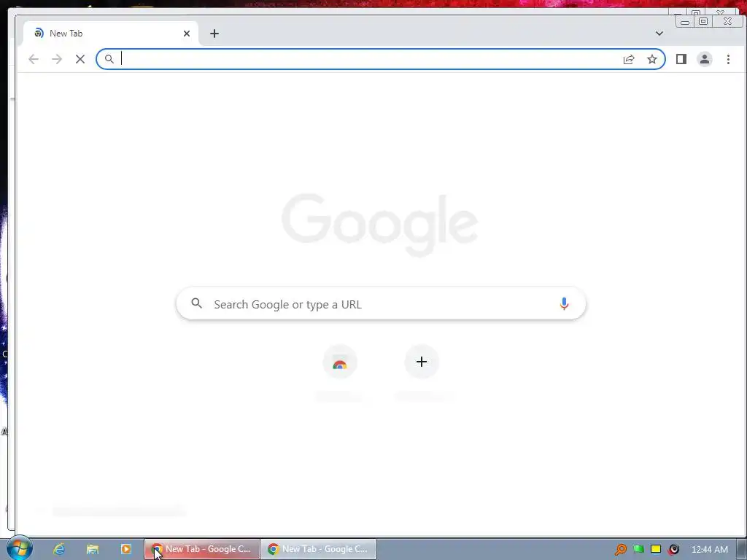Focus the Search Google or type a URL box
The height and width of the screenshot is (560, 747).
coord(381,304)
